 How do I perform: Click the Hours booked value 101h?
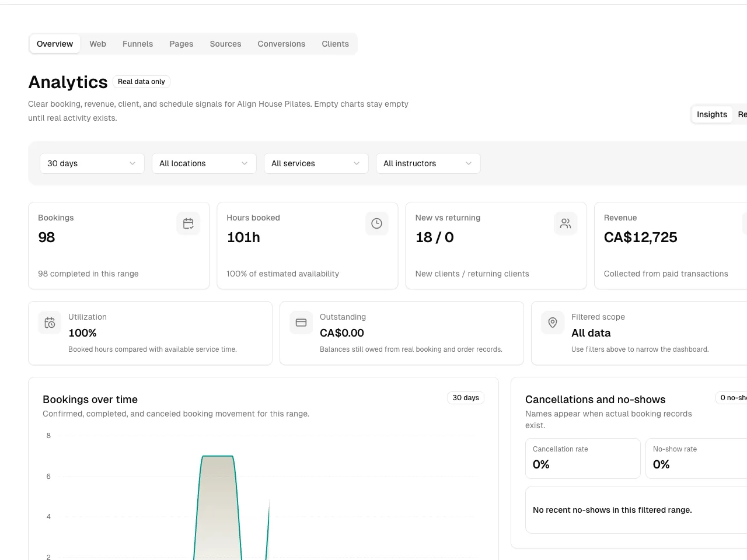pos(243,237)
